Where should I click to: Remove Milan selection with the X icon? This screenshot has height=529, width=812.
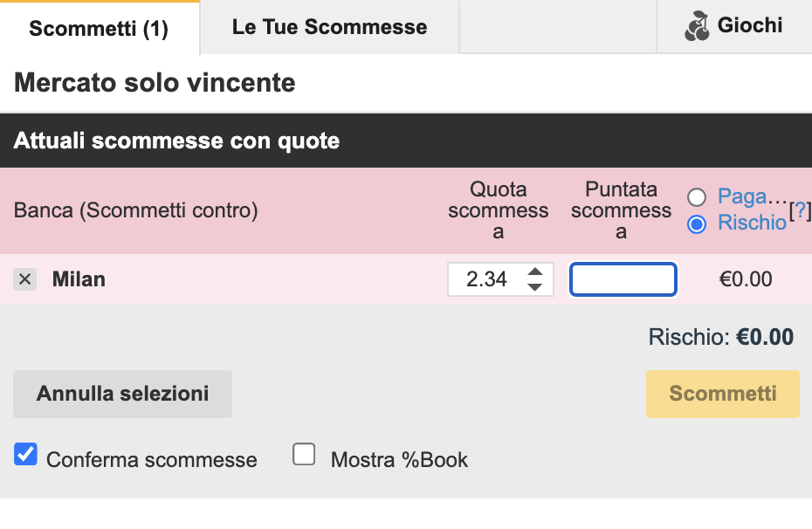click(x=25, y=279)
